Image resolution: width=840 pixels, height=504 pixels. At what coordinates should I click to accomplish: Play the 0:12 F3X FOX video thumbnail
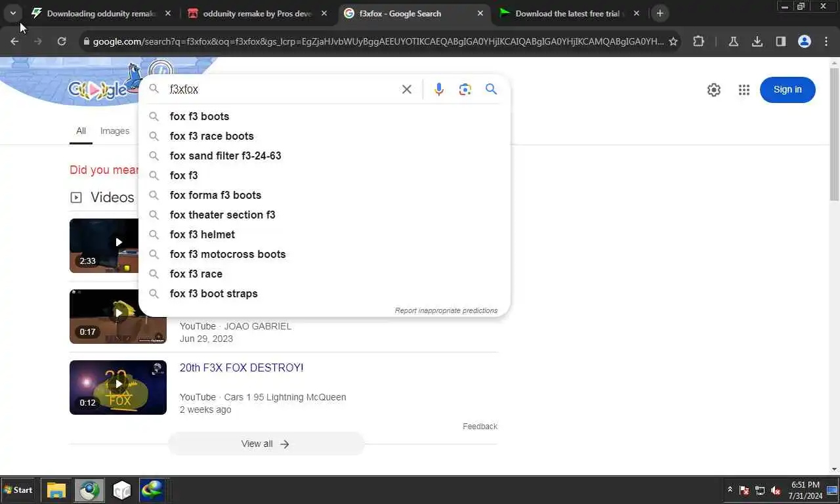[x=118, y=387]
